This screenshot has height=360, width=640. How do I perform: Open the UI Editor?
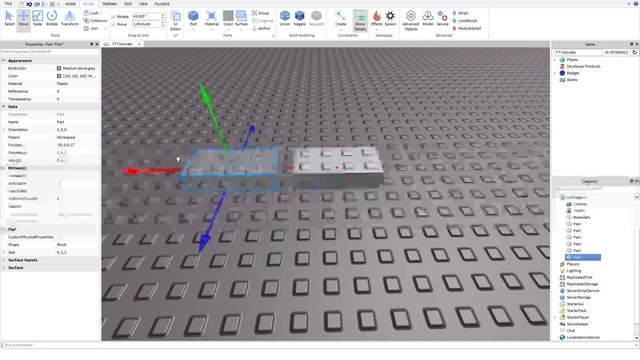(176, 20)
